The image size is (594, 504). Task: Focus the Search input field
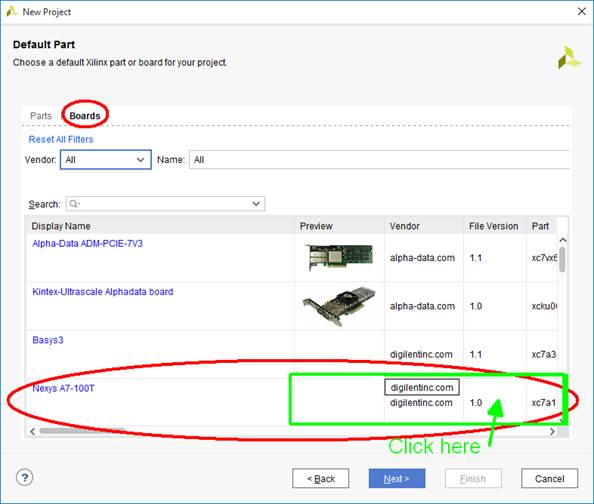point(165,204)
